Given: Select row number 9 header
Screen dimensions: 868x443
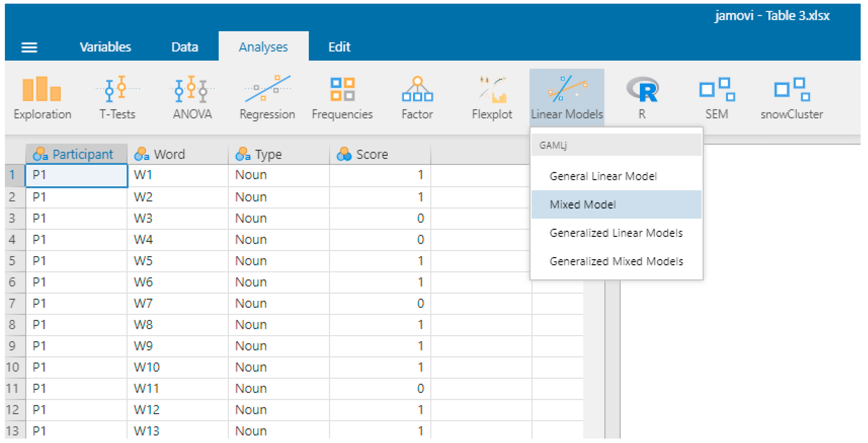Looking at the screenshot, I should tap(15, 346).
